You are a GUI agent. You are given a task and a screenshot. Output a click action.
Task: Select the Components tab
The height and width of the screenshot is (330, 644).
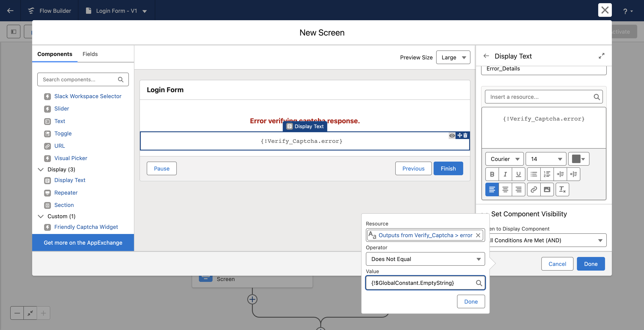coord(55,54)
